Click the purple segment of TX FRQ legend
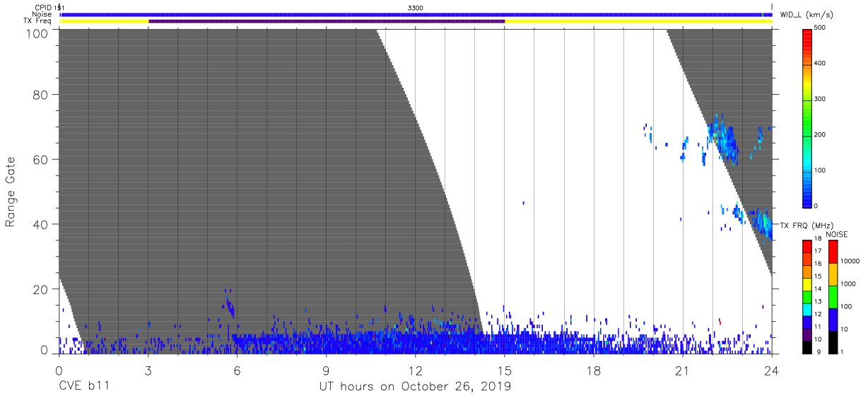The image size is (868, 401). pos(807,335)
